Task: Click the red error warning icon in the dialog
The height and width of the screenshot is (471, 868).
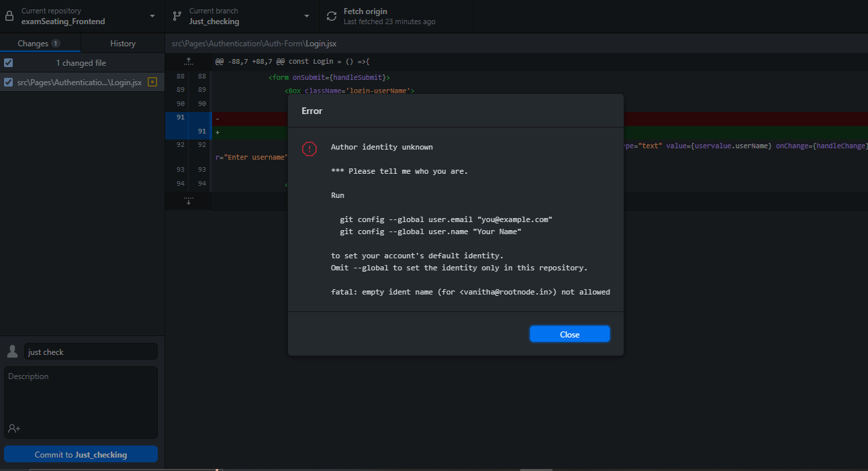Action: pyautogui.click(x=309, y=149)
